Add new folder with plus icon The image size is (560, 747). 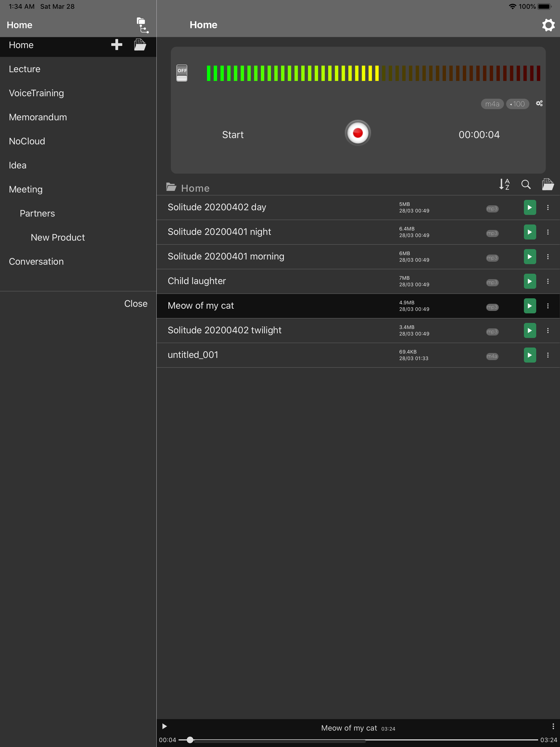116,45
